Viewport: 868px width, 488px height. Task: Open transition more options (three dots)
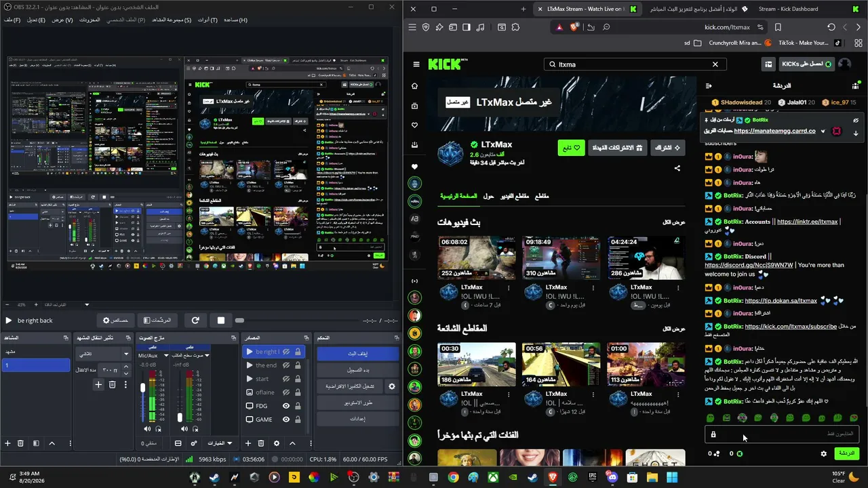tap(125, 385)
